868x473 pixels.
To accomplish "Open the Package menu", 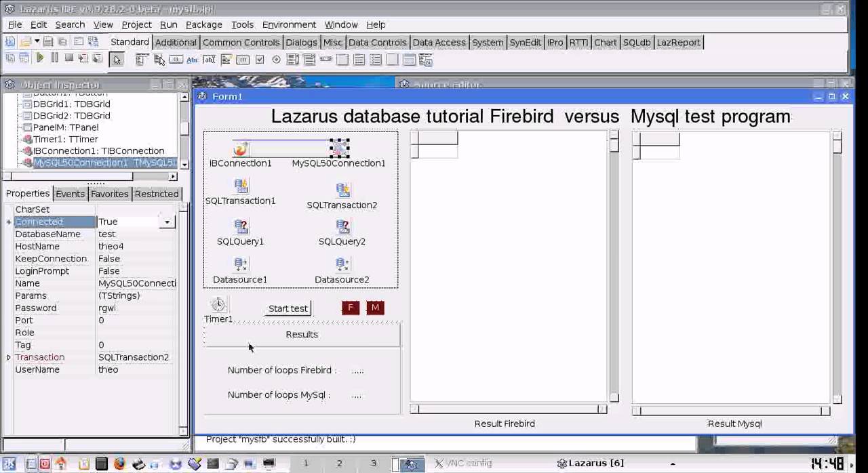I will coord(203,24).
